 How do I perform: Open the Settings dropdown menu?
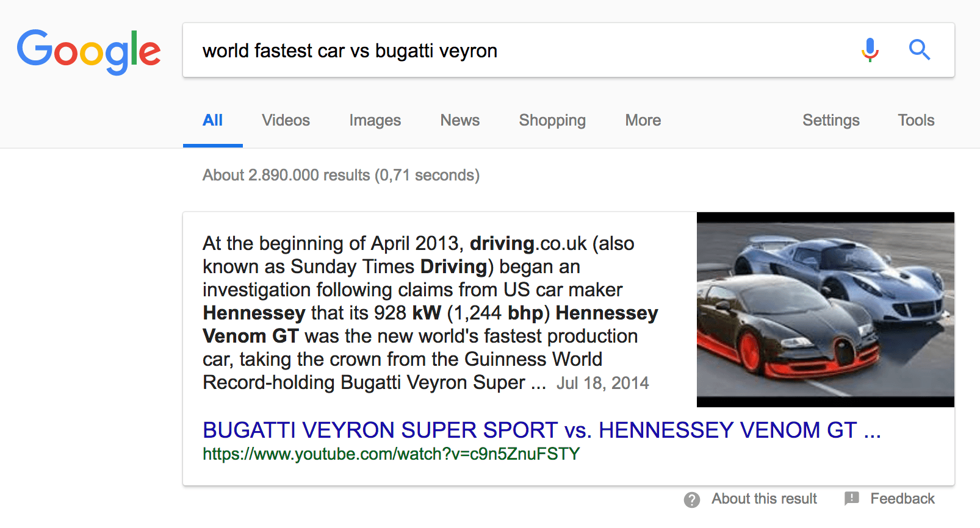pyautogui.click(x=830, y=121)
